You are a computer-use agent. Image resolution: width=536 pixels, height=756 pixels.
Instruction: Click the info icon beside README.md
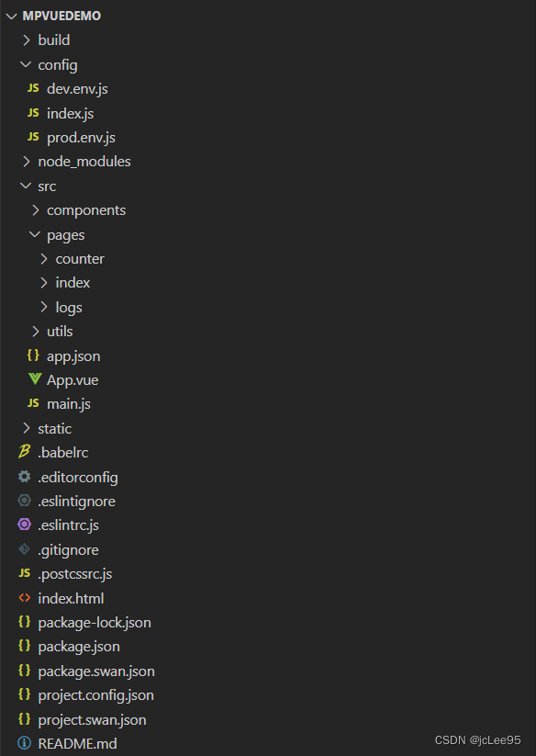[x=24, y=743]
